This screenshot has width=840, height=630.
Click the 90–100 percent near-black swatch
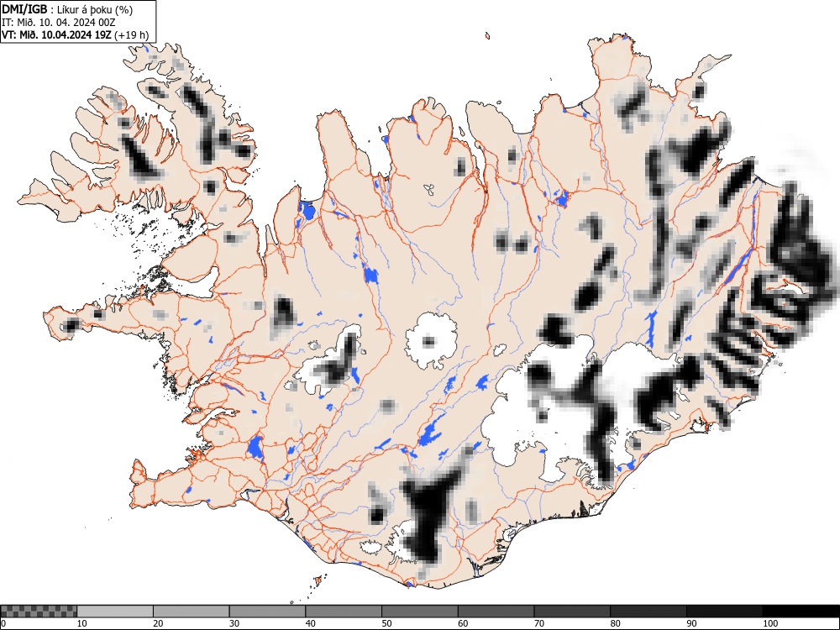pyautogui.click(x=724, y=612)
